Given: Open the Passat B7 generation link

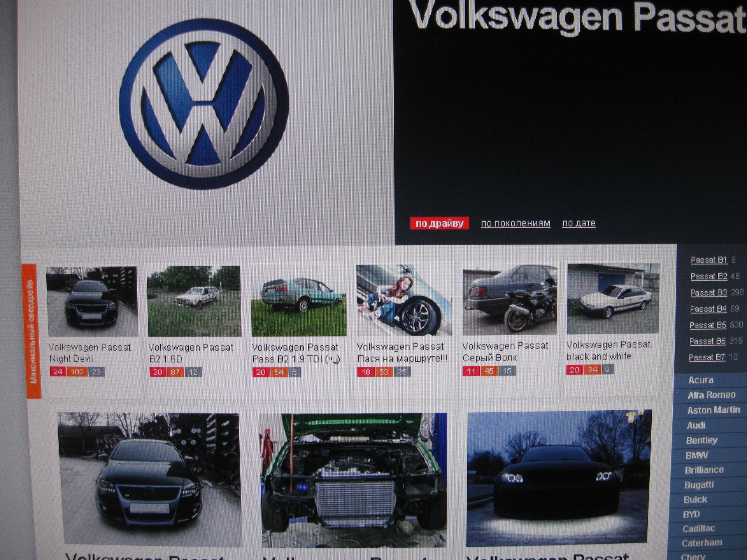Looking at the screenshot, I should tap(707, 358).
